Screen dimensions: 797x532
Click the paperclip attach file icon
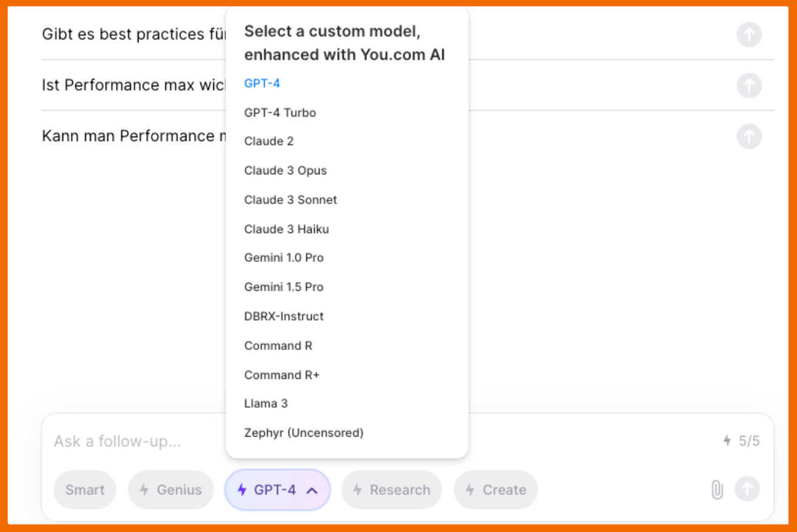pyautogui.click(x=717, y=489)
